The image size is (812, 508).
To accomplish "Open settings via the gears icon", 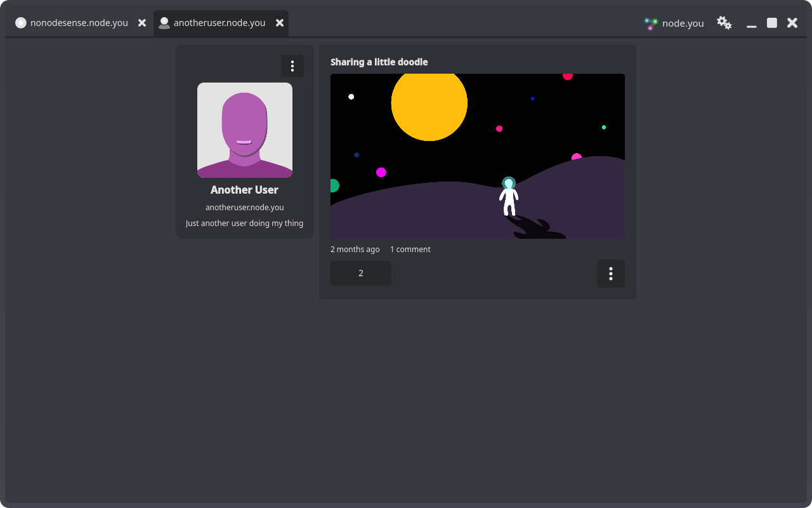I will pos(724,23).
